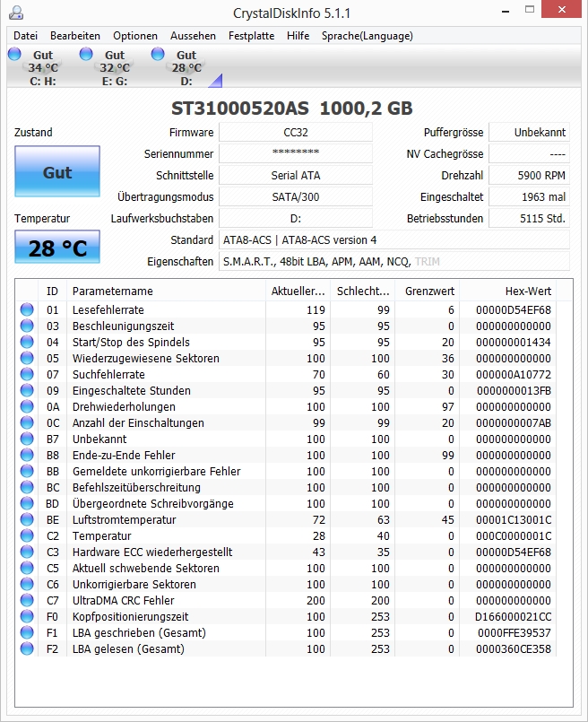Click status icon for UltraDMA CRC Fehler

(27, 600)
